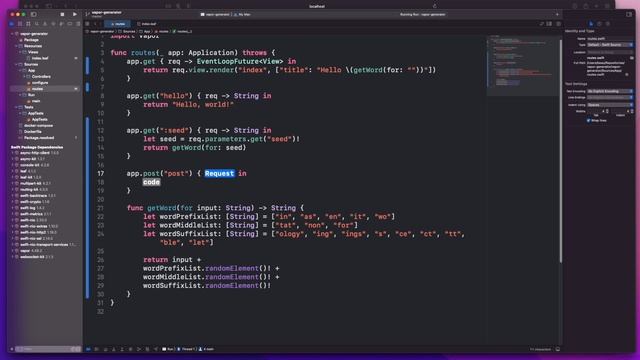The height and width of the screenshot is (360, 640).
Task: Select the swift-log package row
Action: click(x=45, y=208)
